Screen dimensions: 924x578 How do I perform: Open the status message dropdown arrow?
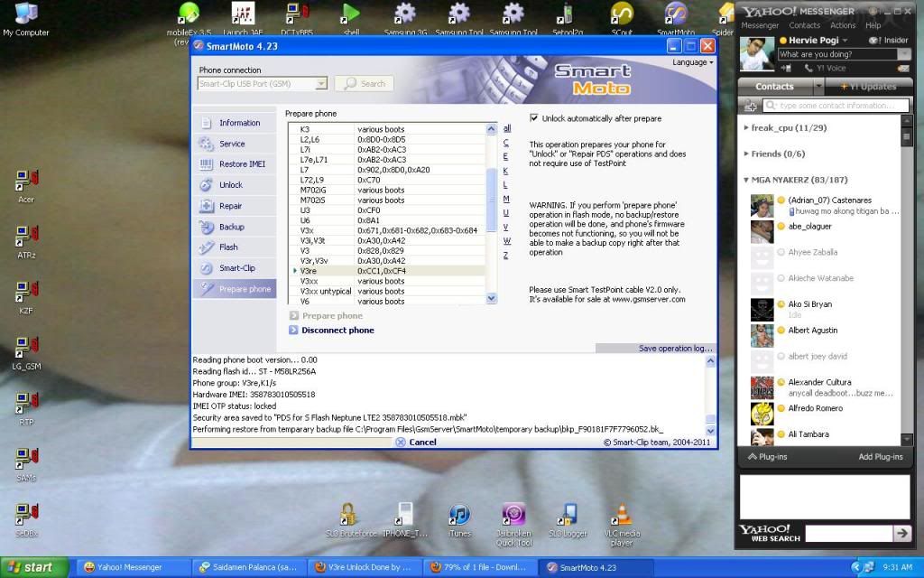904,54
